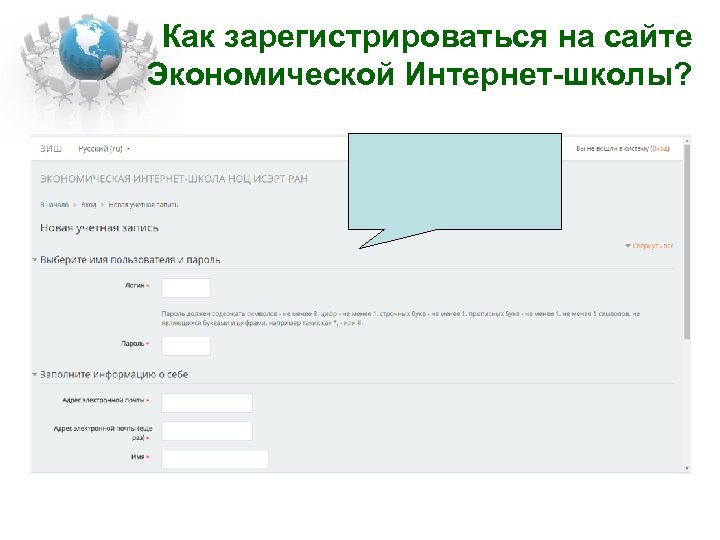Focus the Адрес электронной почты field
The height and width of the screenshot is (540, 720).
click(207, 403)
